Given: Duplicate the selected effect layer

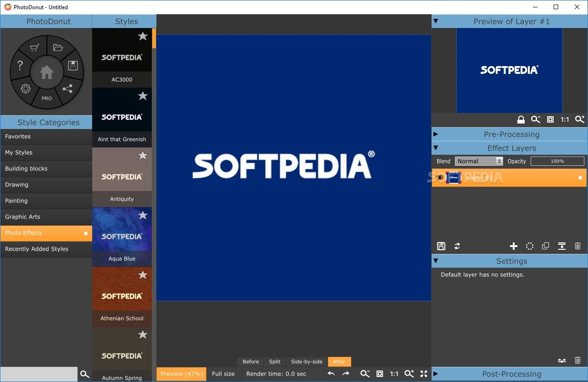Looking at the screenshot, I should pos(545,246).
